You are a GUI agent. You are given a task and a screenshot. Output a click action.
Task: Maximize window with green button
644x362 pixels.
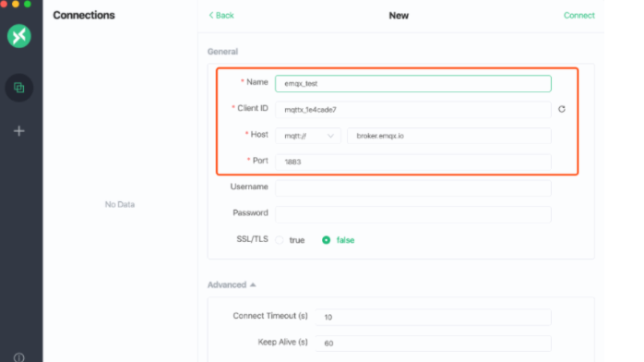(x=28, y=4)
